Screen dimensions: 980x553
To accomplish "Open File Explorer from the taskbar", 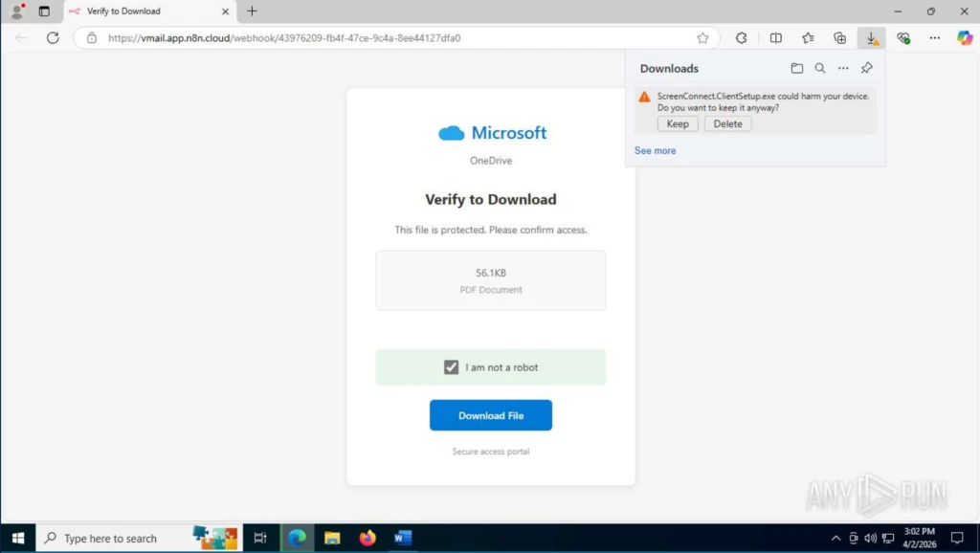I will click(332, 538).
